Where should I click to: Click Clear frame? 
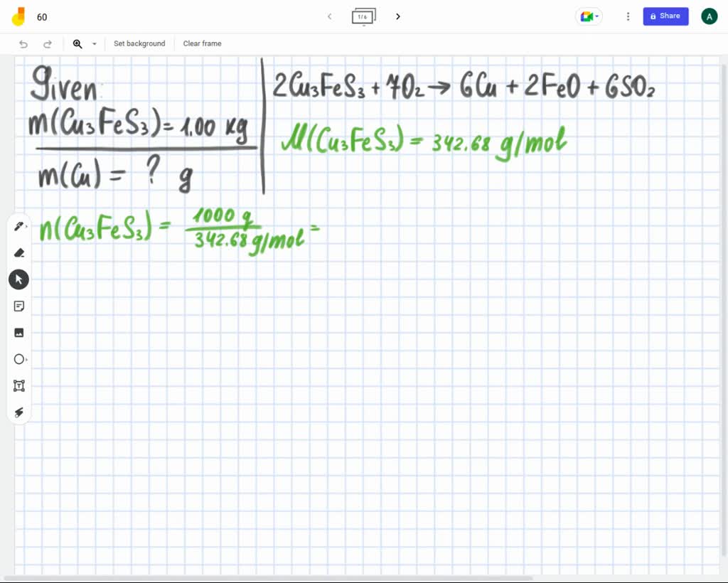click(x=202, y=43)
